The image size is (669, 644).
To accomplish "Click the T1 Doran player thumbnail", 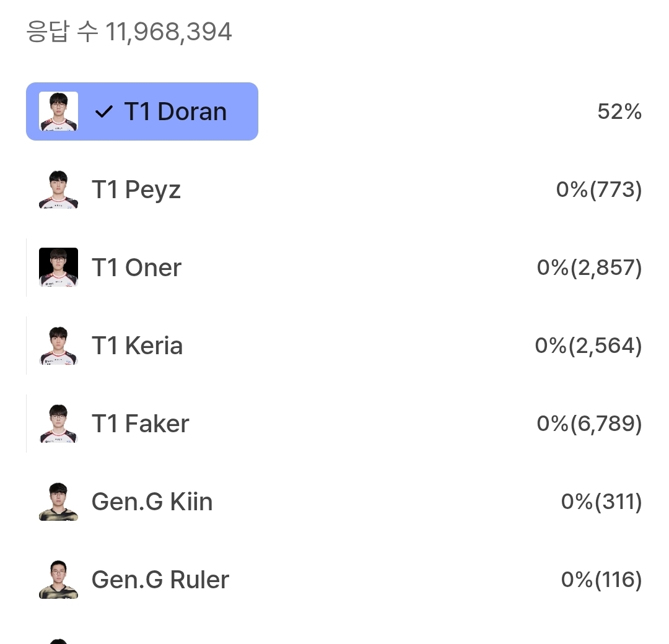I will (x=58, y=111).
